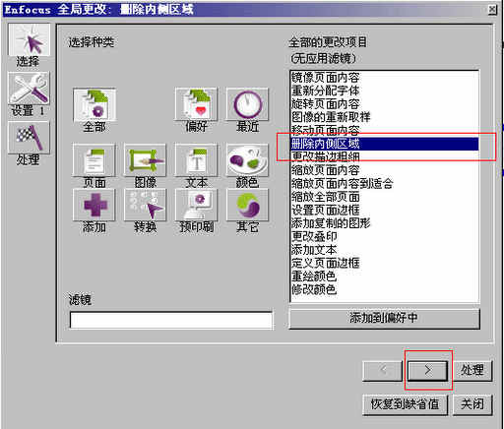Choose the 页面 page category icon
This screenshot has width=504, height=429.
pos(94,160)
